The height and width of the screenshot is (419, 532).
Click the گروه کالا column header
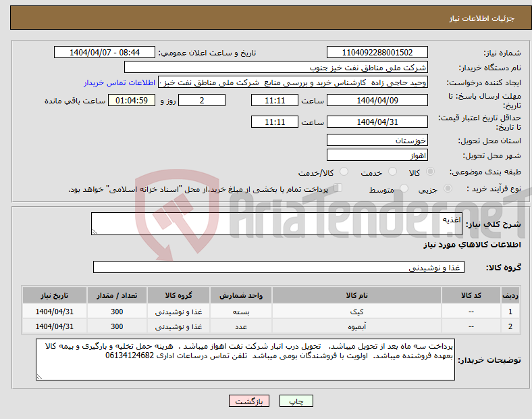tap(178, 295)
